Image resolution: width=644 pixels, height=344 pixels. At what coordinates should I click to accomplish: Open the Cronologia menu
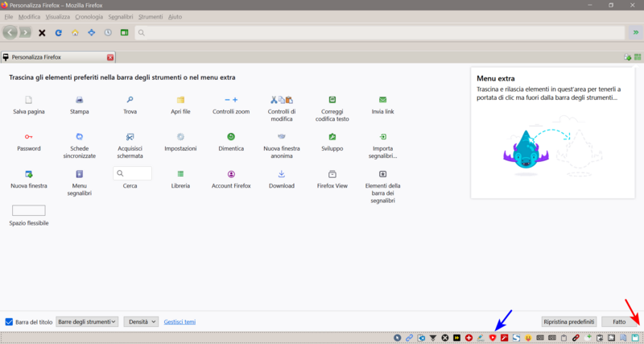coord(89,17)
